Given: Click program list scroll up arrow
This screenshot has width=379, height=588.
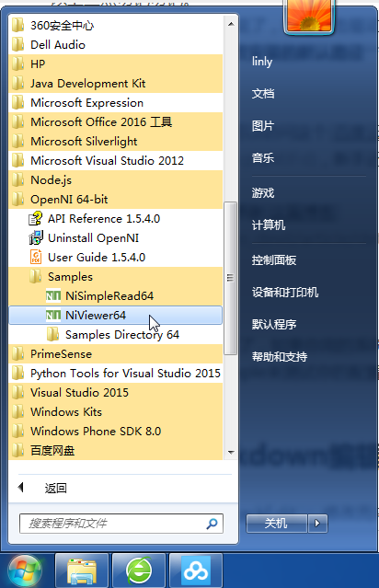Looking at the screenshot, I should point(231,24).
